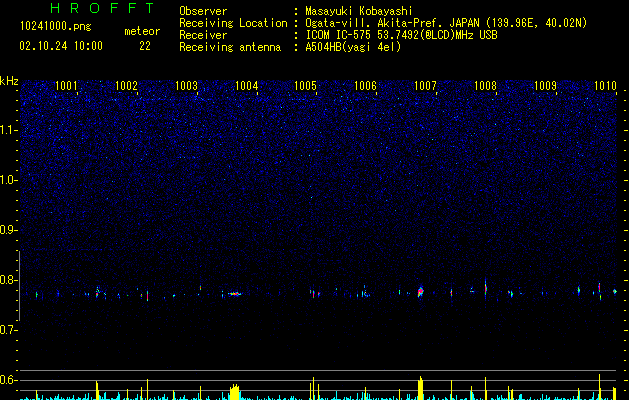Click the 0.7 kHz axis label
The image size is (629, 400).
(x=9, y=330)
